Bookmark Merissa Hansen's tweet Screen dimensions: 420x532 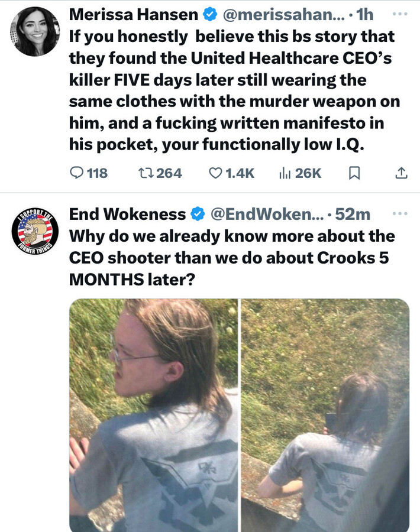[354, 173]
